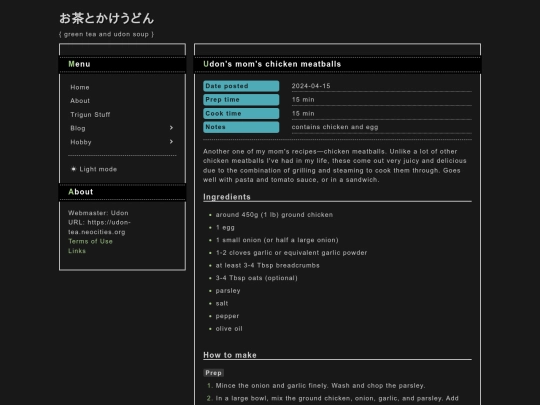Click the Menu panel heading
This screenshot has width=540, height=405.
(79, 64)
